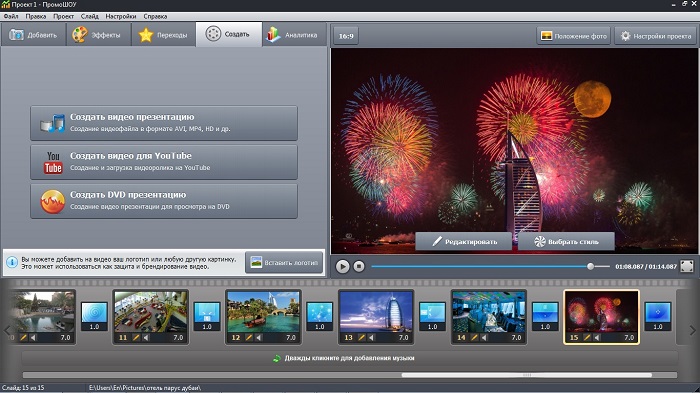Switch to the Эффекты tab

[99, 35]
